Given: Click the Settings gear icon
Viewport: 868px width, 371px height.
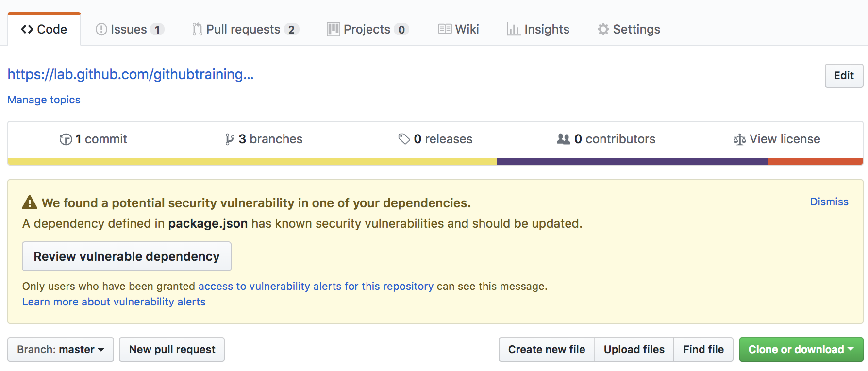Looking at the screenshot, I should (x=602, y=29).
